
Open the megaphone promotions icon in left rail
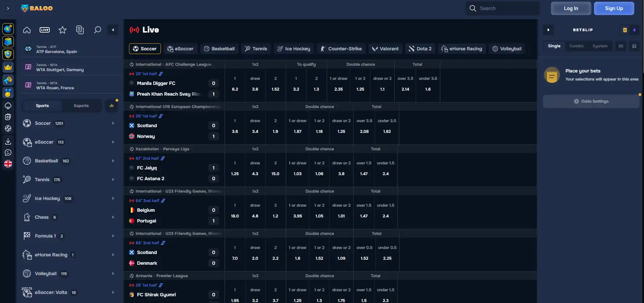point(8,80)
